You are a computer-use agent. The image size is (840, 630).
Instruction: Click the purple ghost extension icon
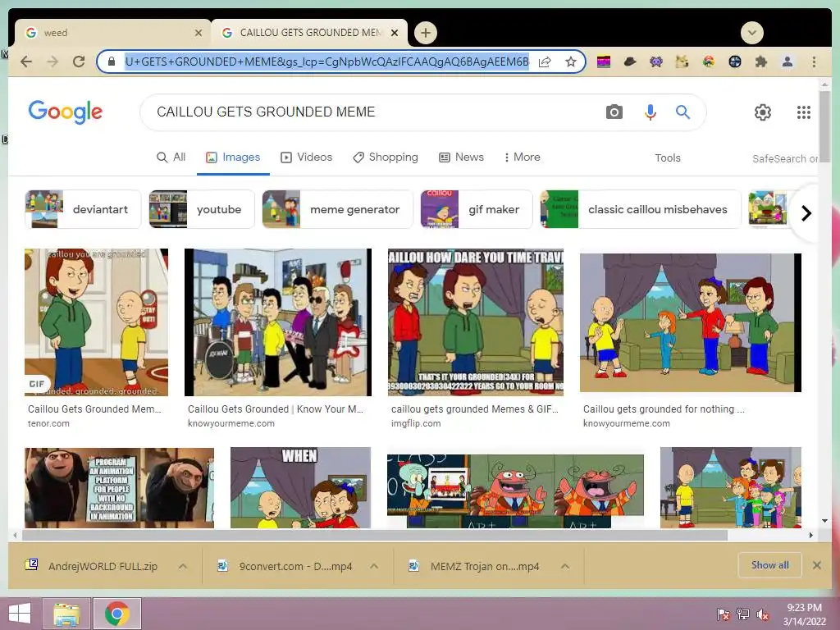[656, 62]
